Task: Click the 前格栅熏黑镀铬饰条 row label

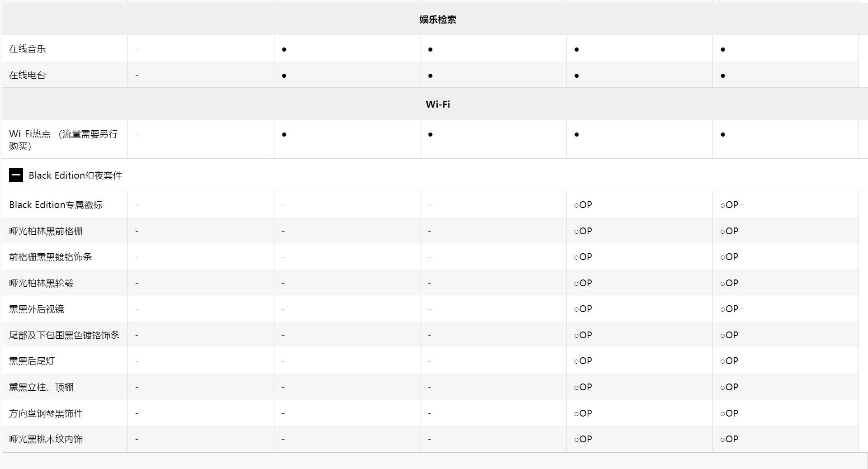Action: coord(51,257)
